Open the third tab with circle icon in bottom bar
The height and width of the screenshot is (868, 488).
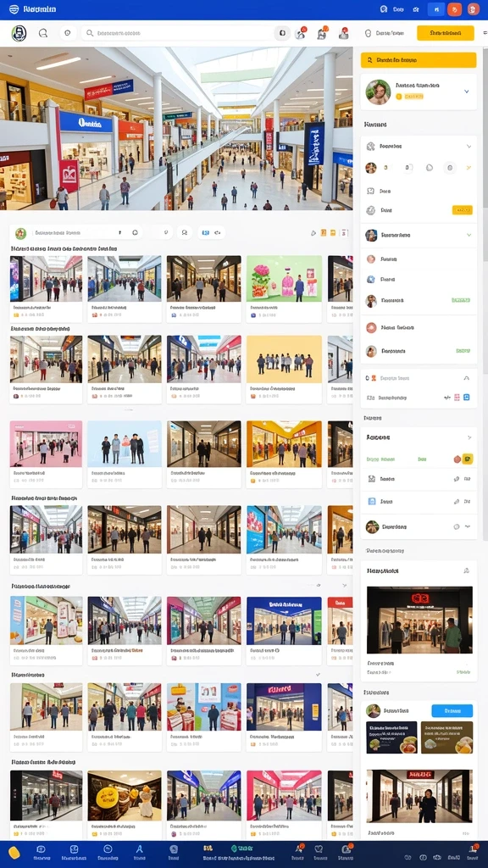[x=108, y=853]
